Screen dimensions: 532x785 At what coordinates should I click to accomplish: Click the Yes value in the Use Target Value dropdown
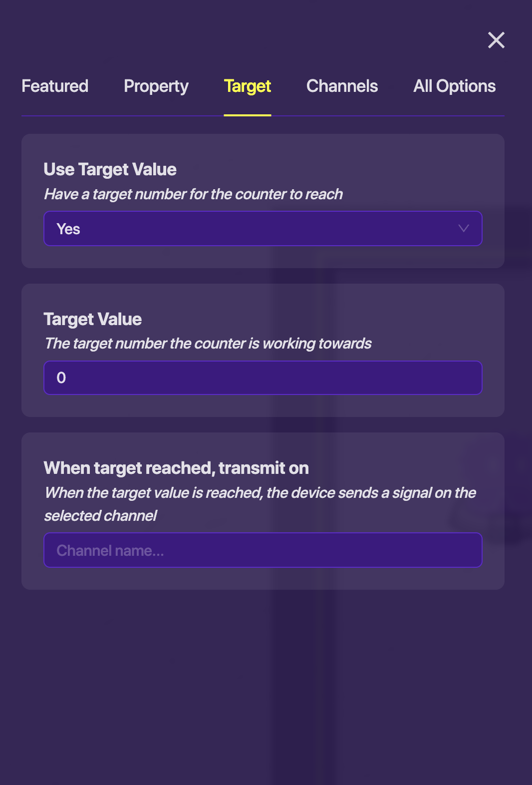click(68, 229)
